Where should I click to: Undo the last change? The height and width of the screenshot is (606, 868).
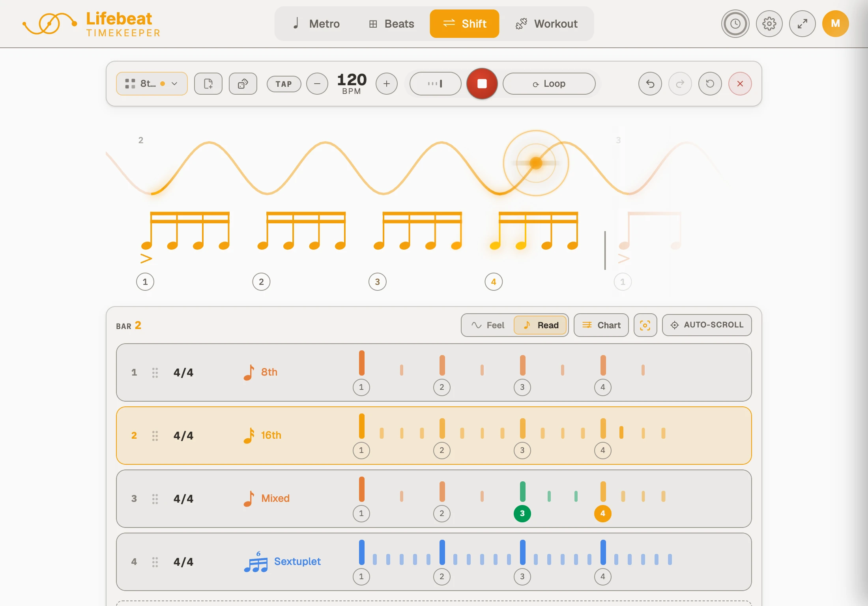[650, 84]
